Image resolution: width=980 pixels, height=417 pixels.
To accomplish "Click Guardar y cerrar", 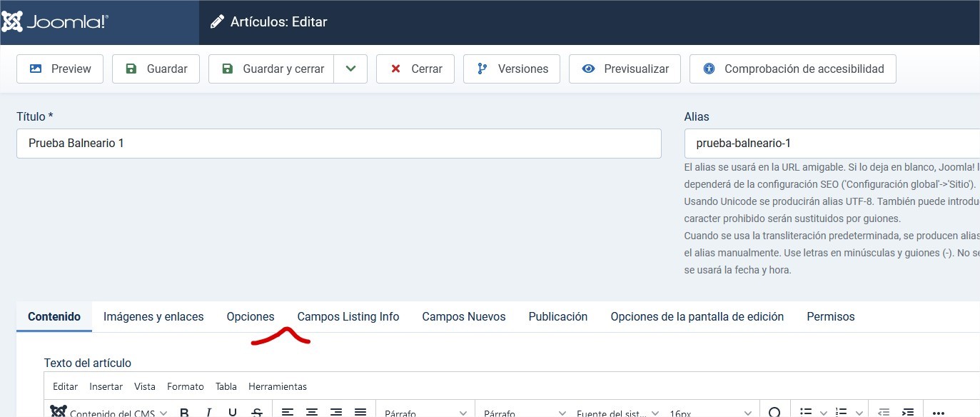I will tap(271, 69).
